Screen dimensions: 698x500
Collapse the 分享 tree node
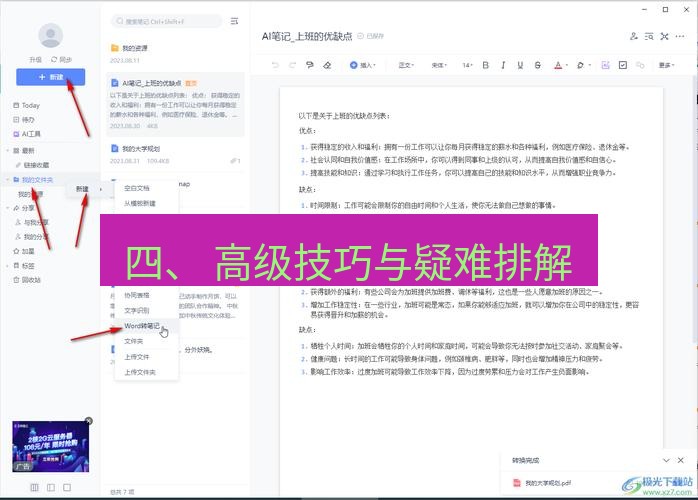point(8,208)
